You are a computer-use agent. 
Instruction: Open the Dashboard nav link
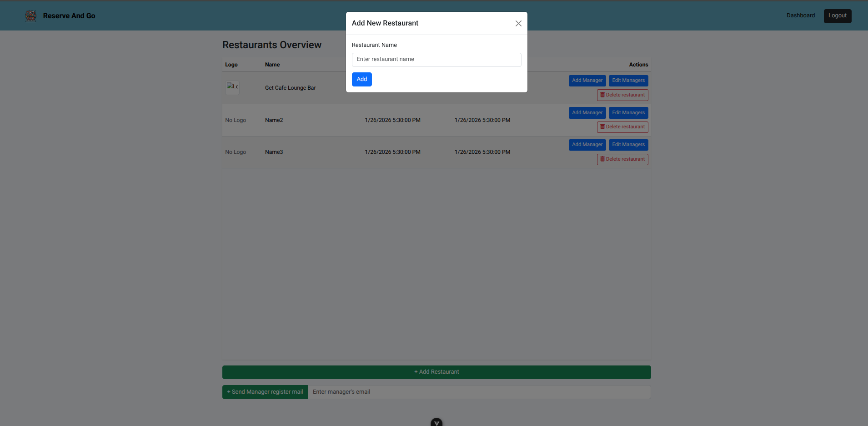(x=800, y=15)
